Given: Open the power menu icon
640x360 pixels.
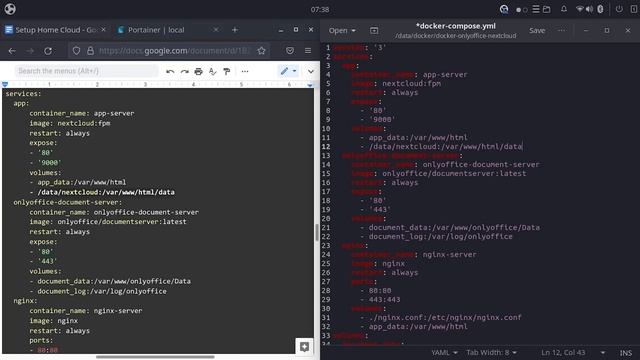Looking at the screenshot, I should 619,9.
